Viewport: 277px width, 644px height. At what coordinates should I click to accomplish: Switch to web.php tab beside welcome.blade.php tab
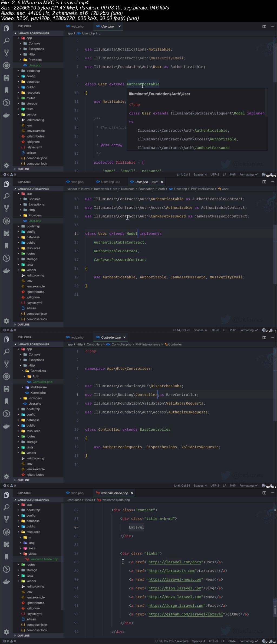click(x=75, y=493)
